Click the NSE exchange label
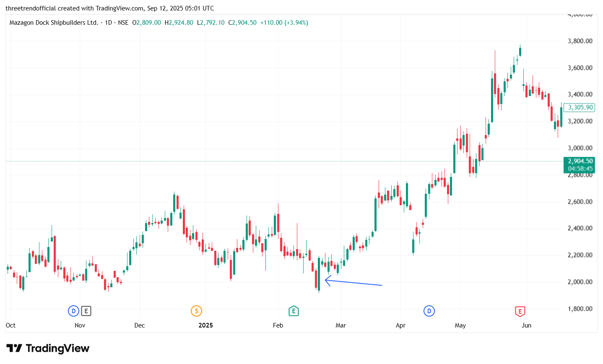 coord(123,23)
